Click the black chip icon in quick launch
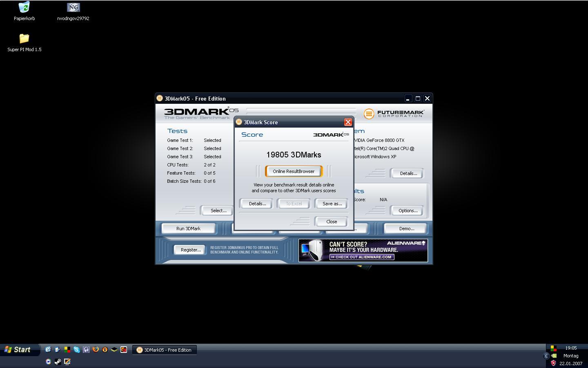Viewport: 588px width, 368px height. (x=114, y=350)
